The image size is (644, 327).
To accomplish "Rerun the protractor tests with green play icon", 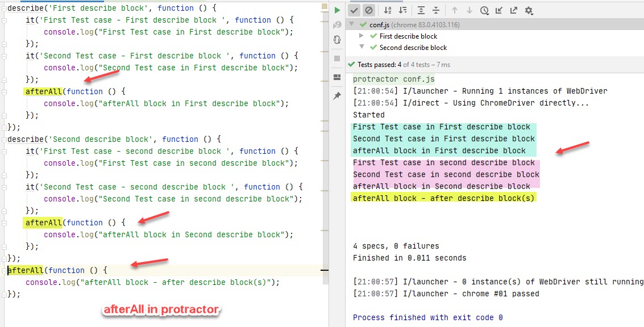I will coord(337,9).
